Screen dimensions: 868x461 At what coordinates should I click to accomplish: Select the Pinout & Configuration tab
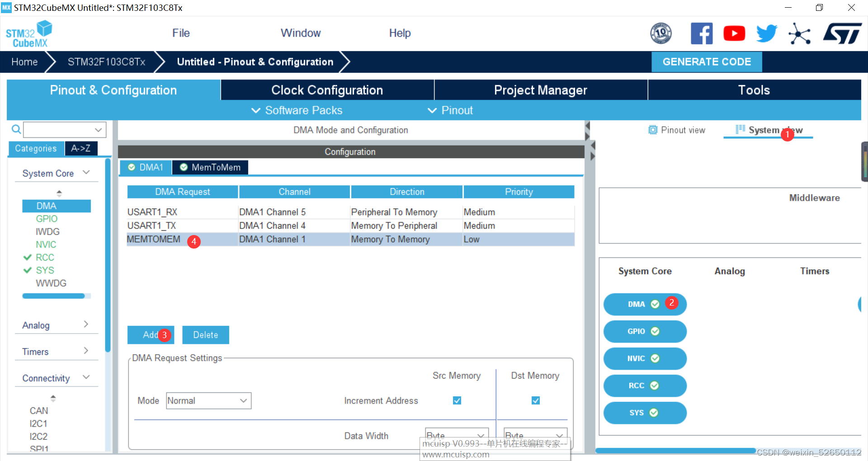click(x=113, y=90)
